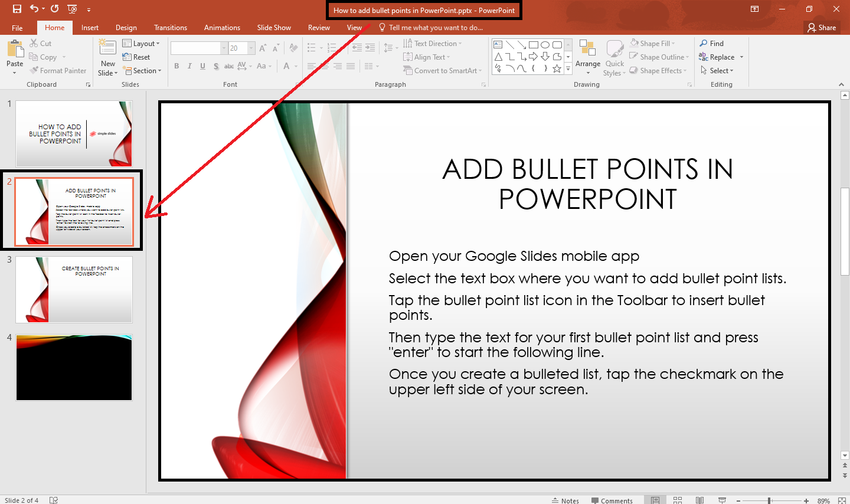Click the spell check icon in status bar
850x504 pixels.
click(x=54, y=500)
